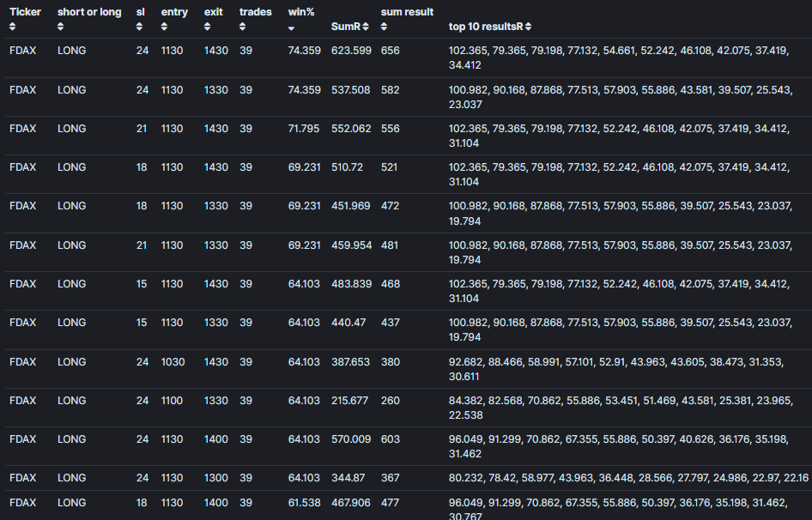The height and width of the screenshot is (520, 812).
Task: Select SumR value 483.839
Action: coord(352,284)
